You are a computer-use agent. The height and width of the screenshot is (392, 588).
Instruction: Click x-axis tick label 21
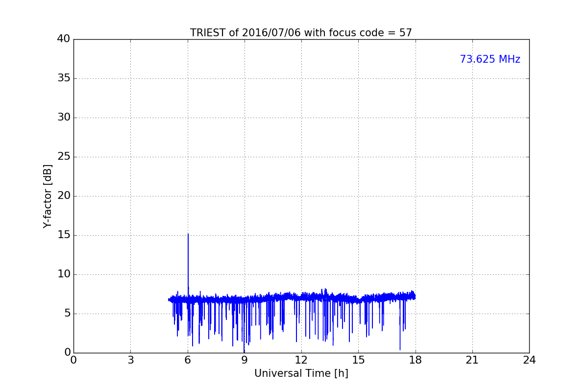(x=472, y=360)
